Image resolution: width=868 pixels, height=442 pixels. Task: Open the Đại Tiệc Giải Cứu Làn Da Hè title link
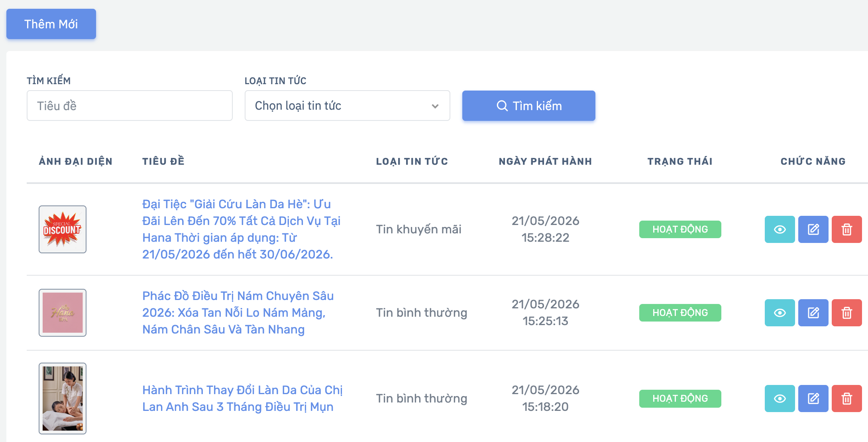(242, 229)
